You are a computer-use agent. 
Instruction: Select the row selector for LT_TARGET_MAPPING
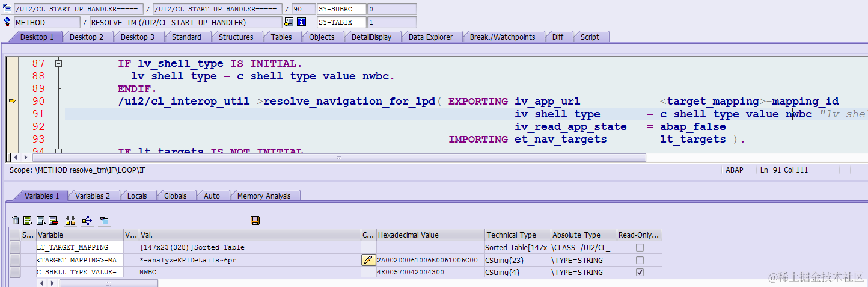click(15, 247)
